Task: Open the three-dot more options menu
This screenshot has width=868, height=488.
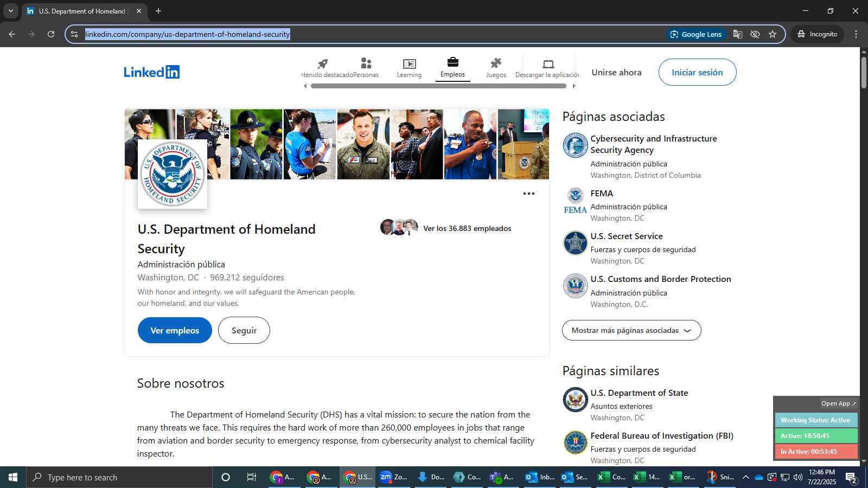Action: click(x=529, y=194)
